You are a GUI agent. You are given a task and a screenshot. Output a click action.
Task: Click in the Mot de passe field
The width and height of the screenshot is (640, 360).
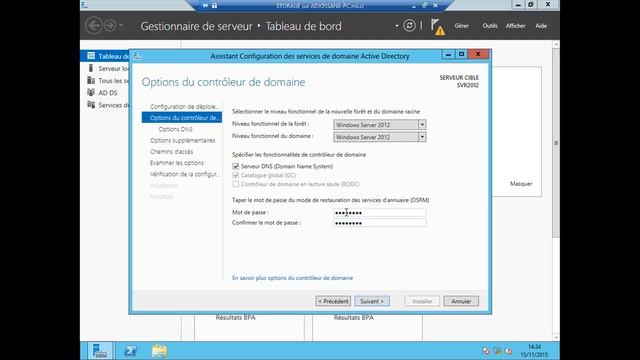pyautogui.click(x=380, y=213)
